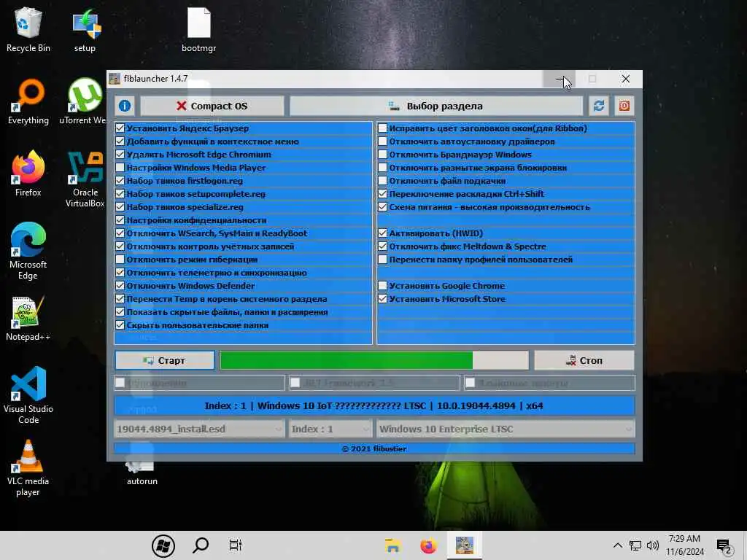The image size is (747, 560).
Task: Click the Index : 1 | Windows 10 IoT status line
Action: [374, 405]
